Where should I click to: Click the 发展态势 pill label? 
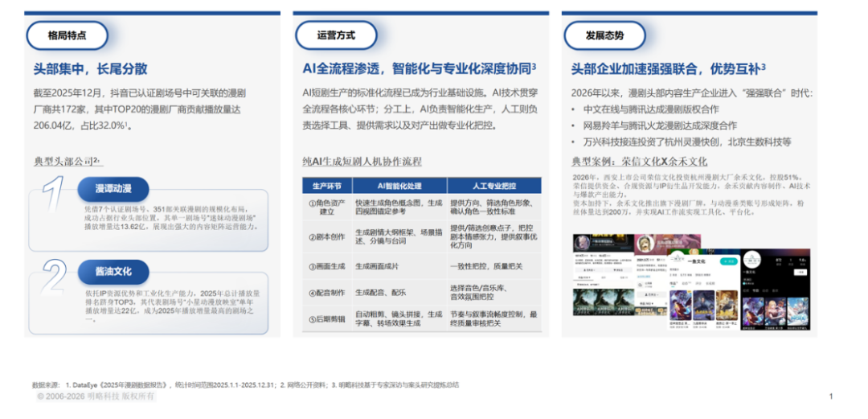604,35
